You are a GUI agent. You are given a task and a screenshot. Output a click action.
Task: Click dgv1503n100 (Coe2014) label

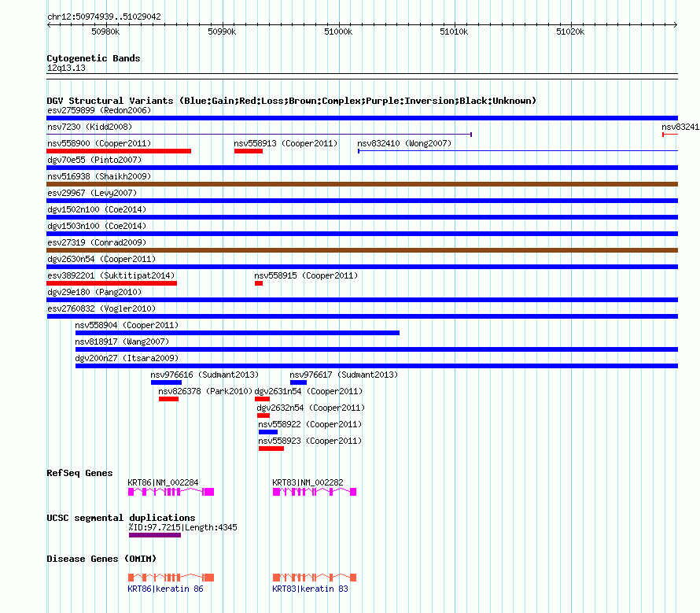[97, 226]
